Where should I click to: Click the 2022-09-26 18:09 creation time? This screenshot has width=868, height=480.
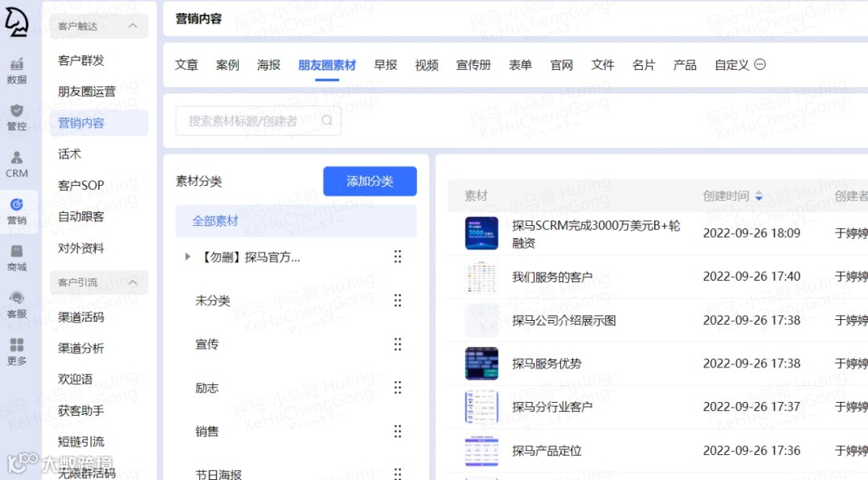[751, 233]
